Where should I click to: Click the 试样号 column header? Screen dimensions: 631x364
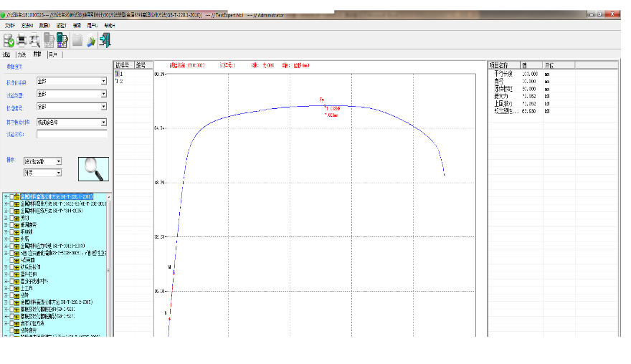point(123,65)
